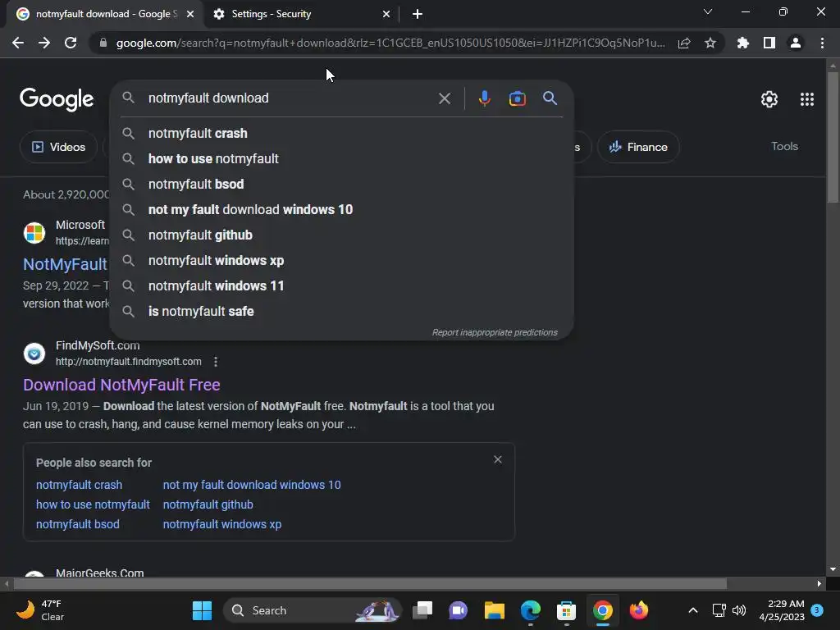Close the People also search for box
This screenshot has width=840, height=630.
498,459
